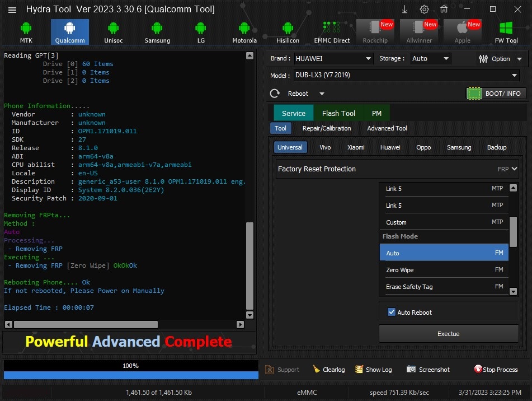Expand the Reboot dropdown arrow
This screenshot has width=532, height=401.
coord(322,94)
